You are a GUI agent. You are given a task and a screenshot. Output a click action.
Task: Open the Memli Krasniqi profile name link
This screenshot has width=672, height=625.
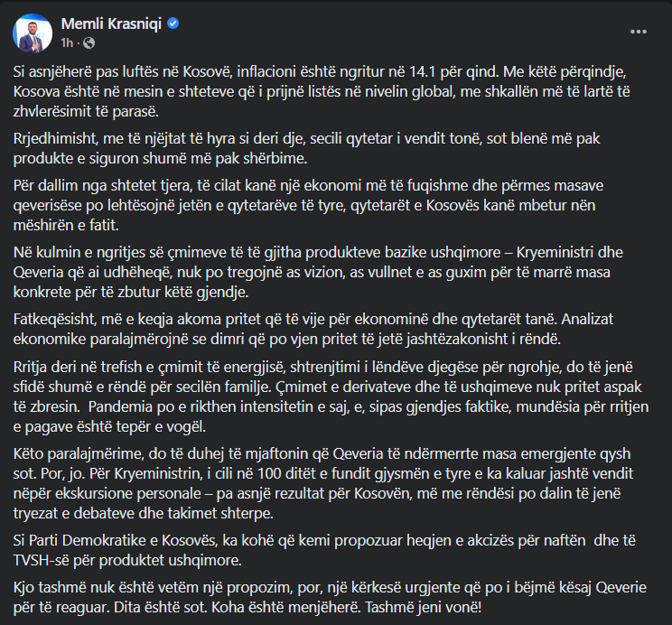111,23
